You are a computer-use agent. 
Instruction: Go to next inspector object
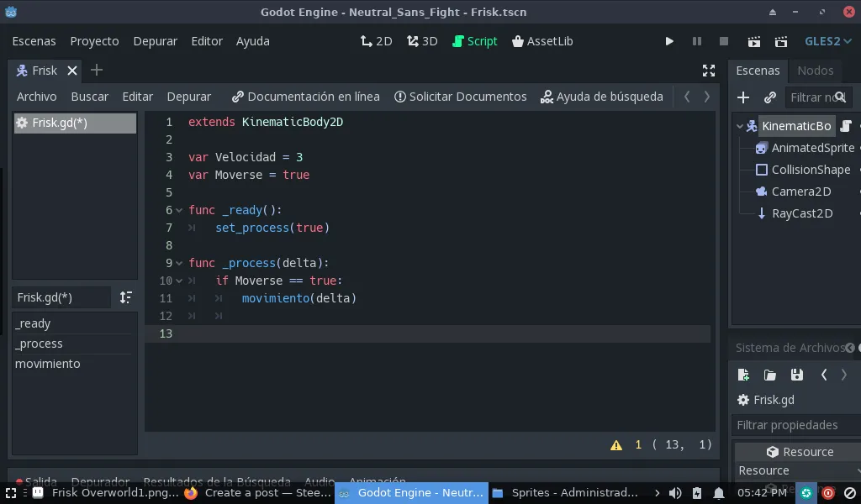pos(844,375)
